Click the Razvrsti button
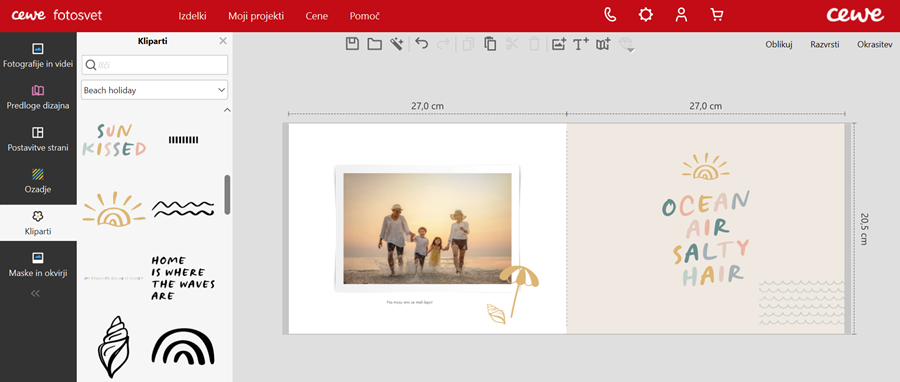This screenshot has height=382, width=900. (825, 44)
